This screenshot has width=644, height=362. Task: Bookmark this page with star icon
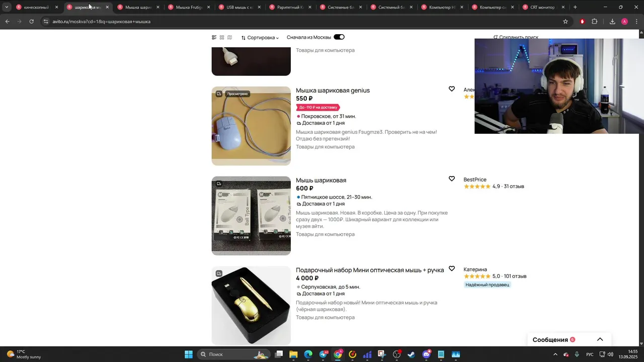566,22
